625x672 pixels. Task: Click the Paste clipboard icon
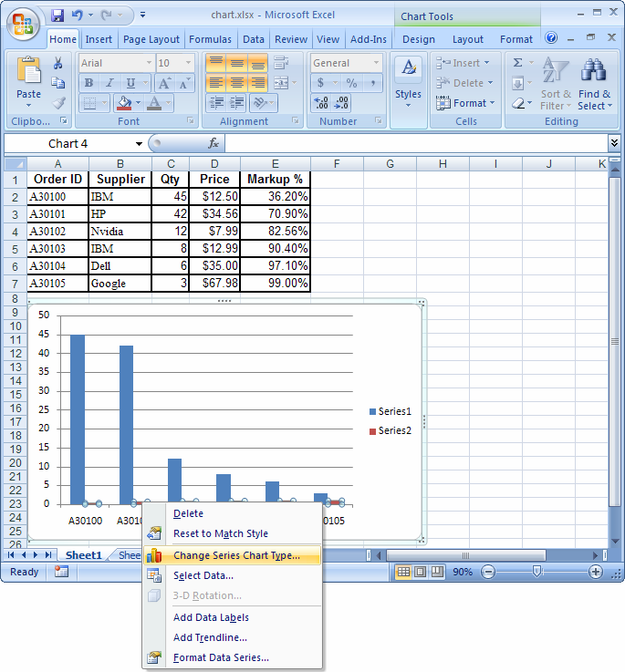point(28,70)
